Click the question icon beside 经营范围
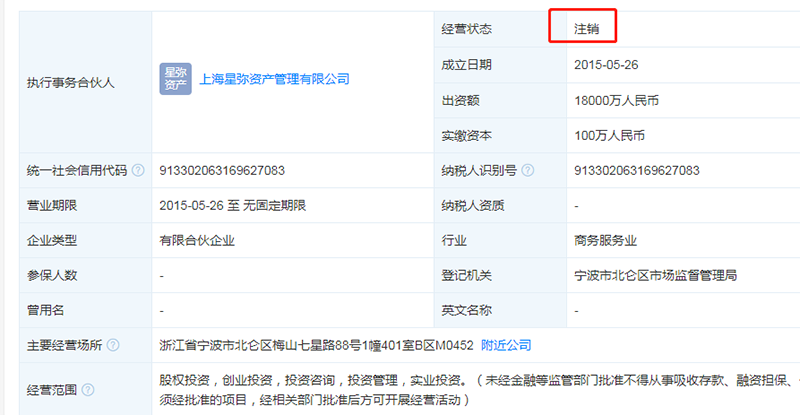The width and height of the screenshot is (800, 415). [x=87, y=389]
